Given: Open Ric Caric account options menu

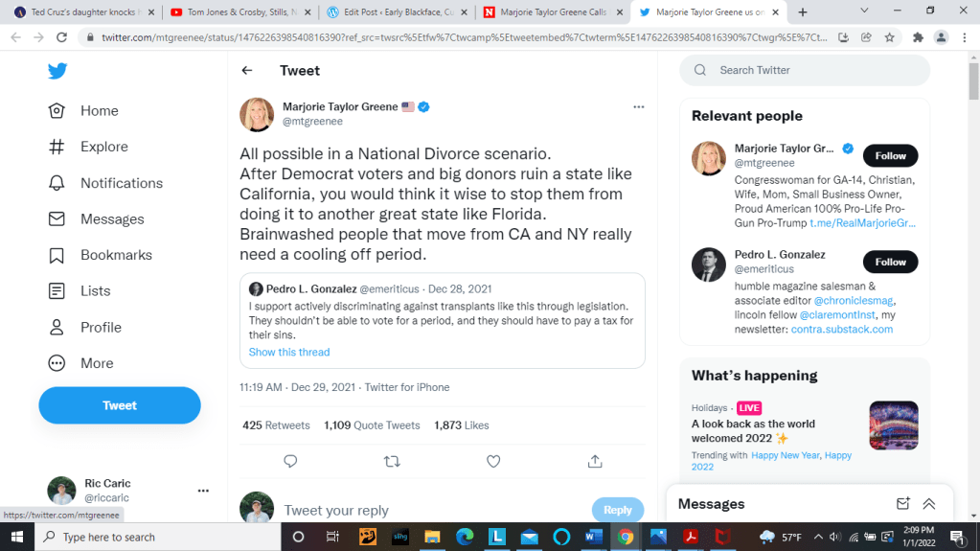Looking at the screenshot, I should (x=203, y=491).
